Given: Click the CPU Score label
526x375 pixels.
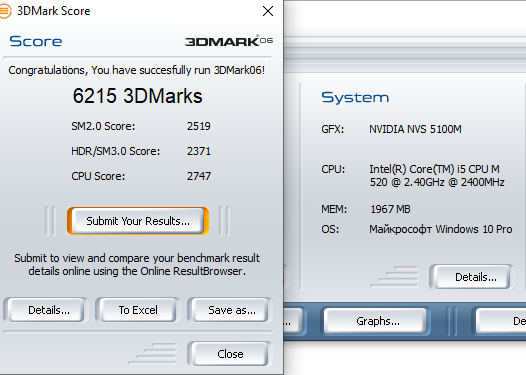Looking at the screenshot, I should 98,176.
